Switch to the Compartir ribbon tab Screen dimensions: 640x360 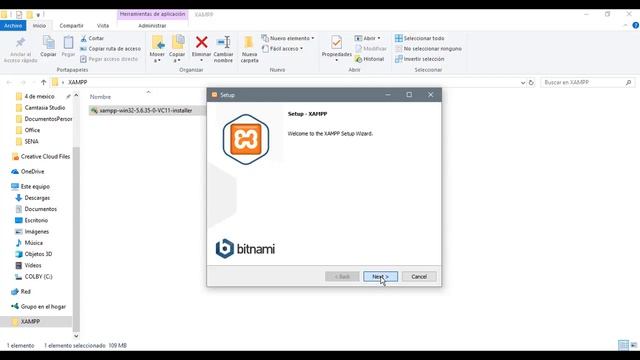pyautogui.click(x=71, y=25)
